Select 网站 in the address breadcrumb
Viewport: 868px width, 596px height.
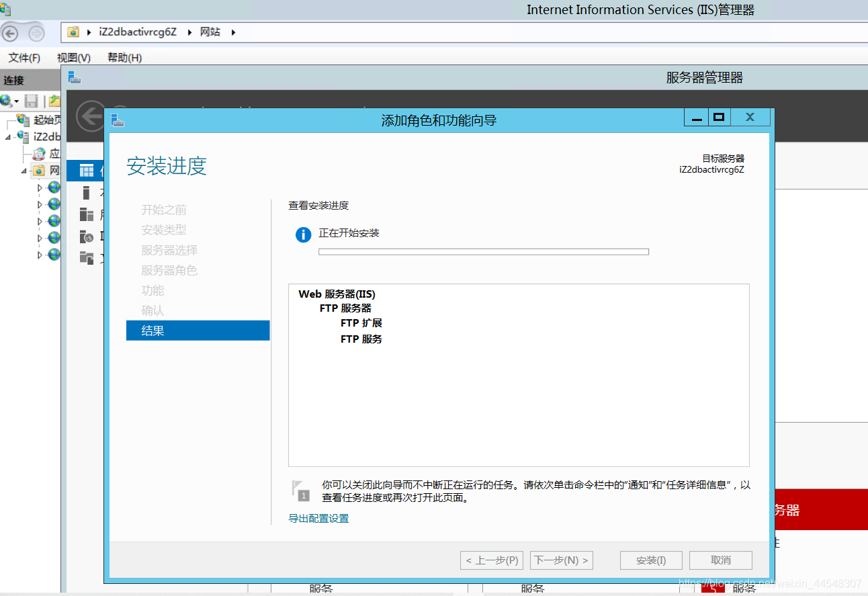[x=210, y=32]
